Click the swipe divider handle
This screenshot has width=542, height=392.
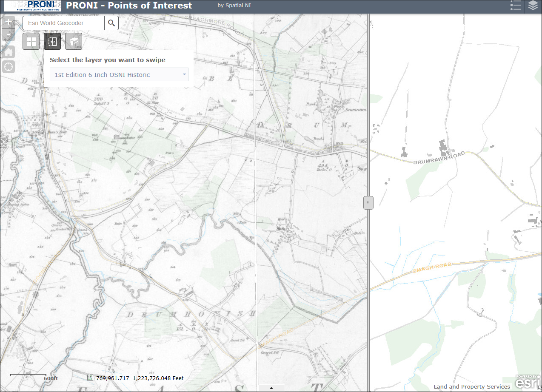click(368, 203)
